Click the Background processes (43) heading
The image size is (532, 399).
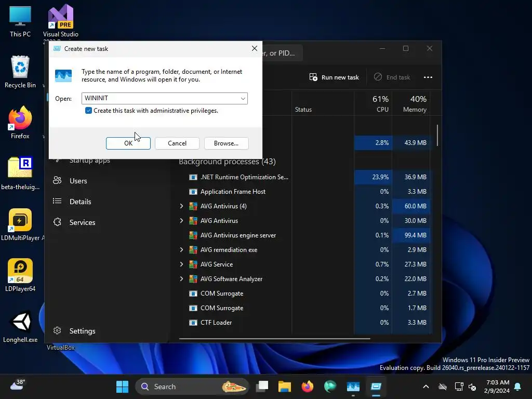tap(227, 162)
